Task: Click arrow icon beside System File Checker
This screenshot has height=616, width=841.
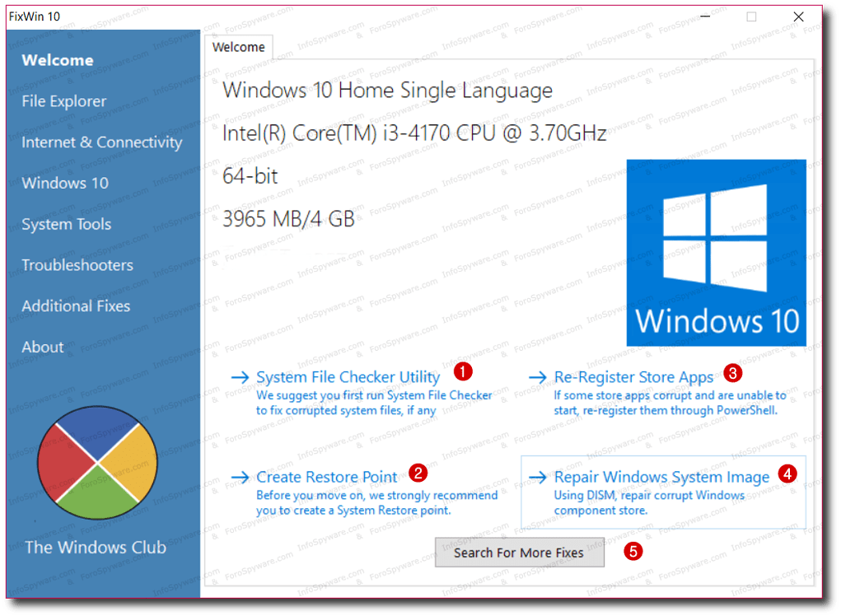Action: tap(241, 377)
